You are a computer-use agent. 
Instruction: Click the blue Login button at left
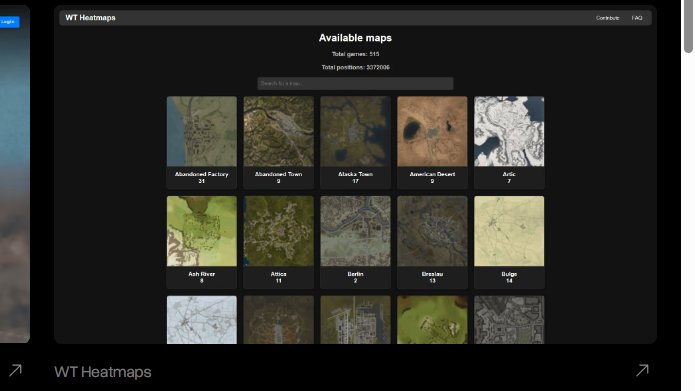[x=9, y=22]
